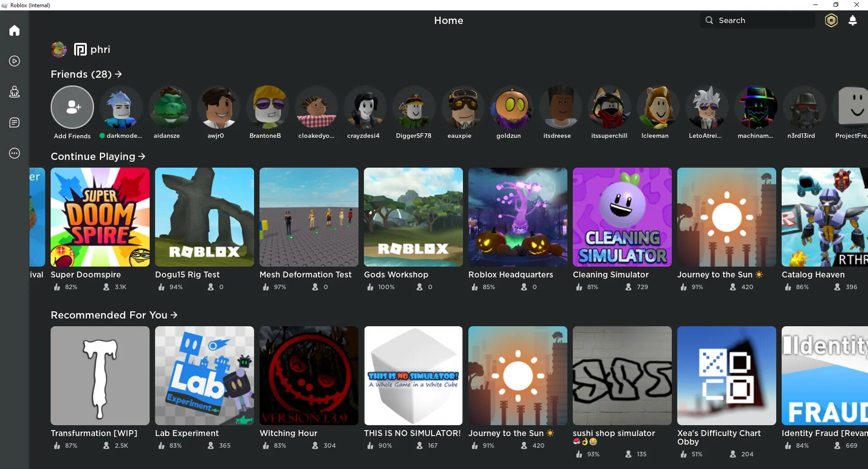868x469 pixels.
Task: Open eauxpie friend's avatar
Action: tap(463, 107)
